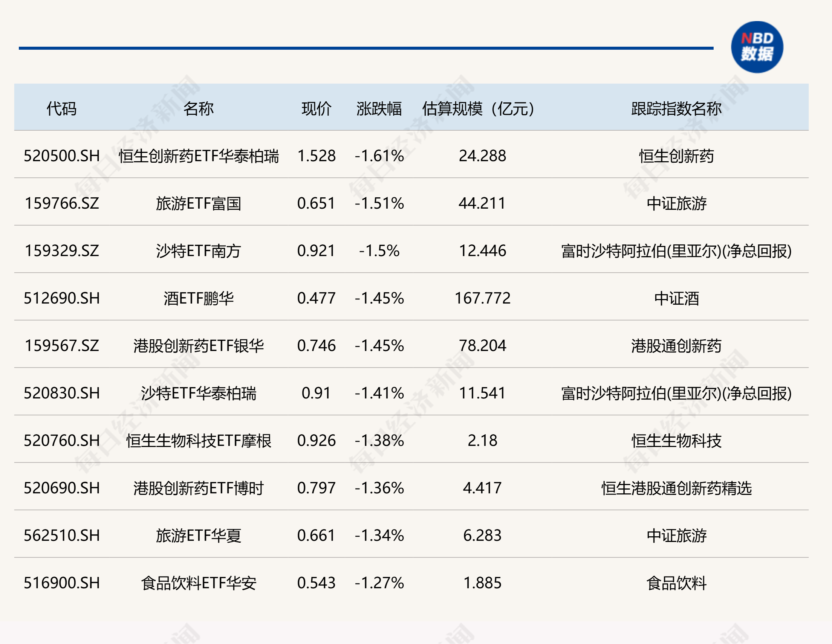Click the NBD数据 logo badge
The height and width of the screenshot is (644, 832).
click(x=757, y=47)
